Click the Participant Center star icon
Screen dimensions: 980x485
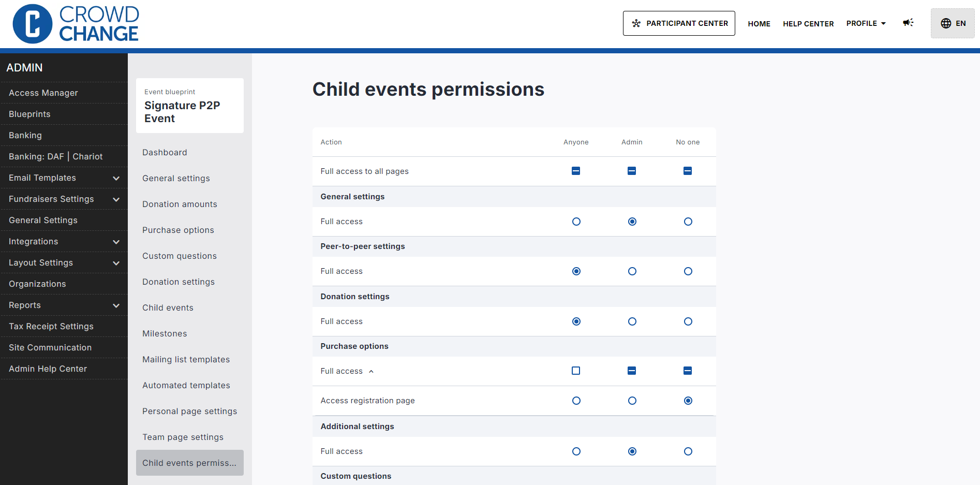[x=636, y=23]
